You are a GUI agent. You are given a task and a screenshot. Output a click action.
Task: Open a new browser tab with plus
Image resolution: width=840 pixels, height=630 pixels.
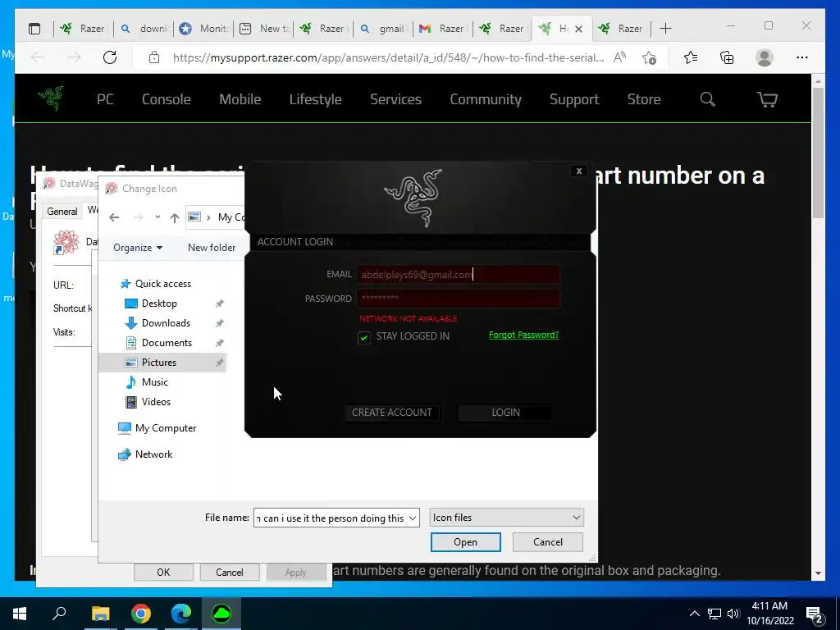pos(665,29)
